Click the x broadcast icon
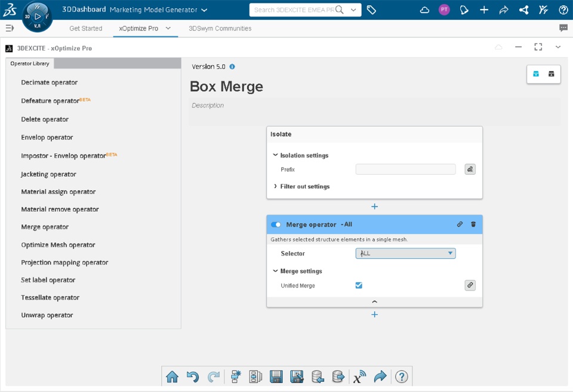The width and height of the screenshot is (573, 392). click(359, 376)
